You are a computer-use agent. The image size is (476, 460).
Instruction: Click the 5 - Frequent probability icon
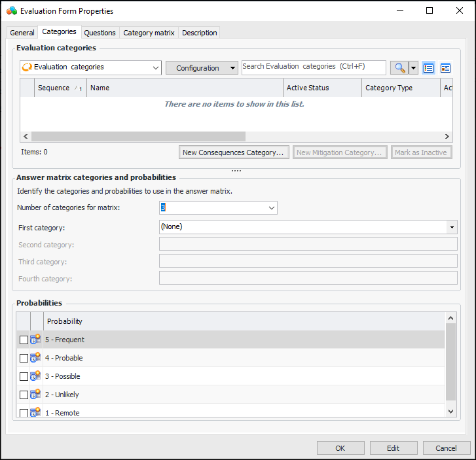(x=35, y=340)
